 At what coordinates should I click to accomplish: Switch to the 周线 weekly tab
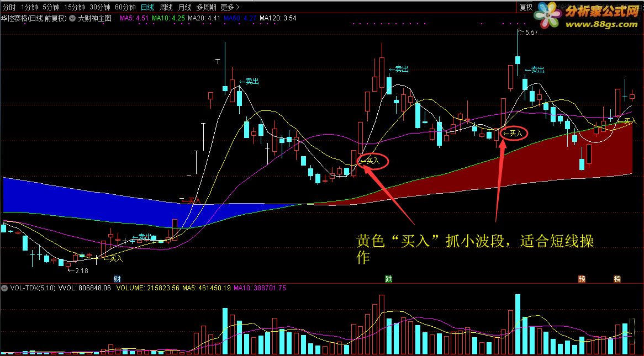166,7
